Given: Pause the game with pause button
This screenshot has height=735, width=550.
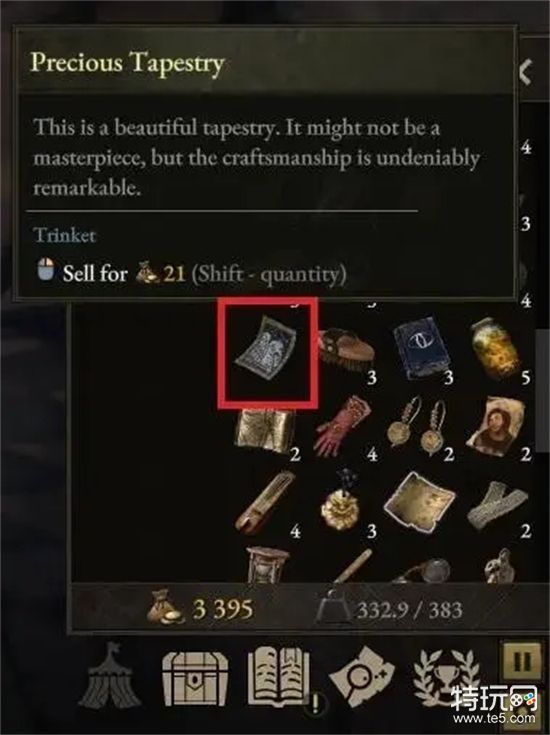Looking at the screenshot, I should pyautogui.click(x=522, y=662).
